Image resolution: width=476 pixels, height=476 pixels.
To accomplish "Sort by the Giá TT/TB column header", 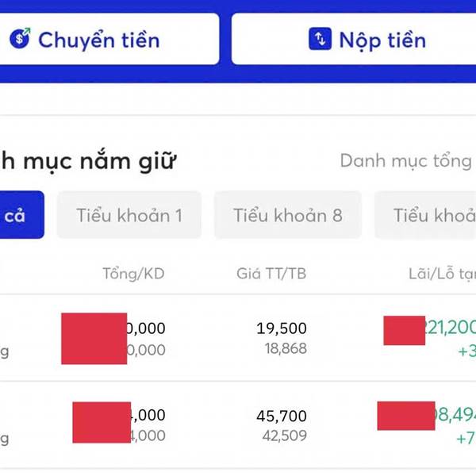I will (271, 274).
